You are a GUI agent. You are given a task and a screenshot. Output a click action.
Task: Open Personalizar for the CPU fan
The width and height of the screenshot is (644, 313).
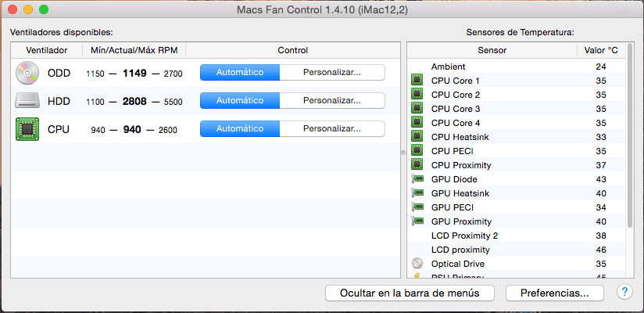point(332,129)
